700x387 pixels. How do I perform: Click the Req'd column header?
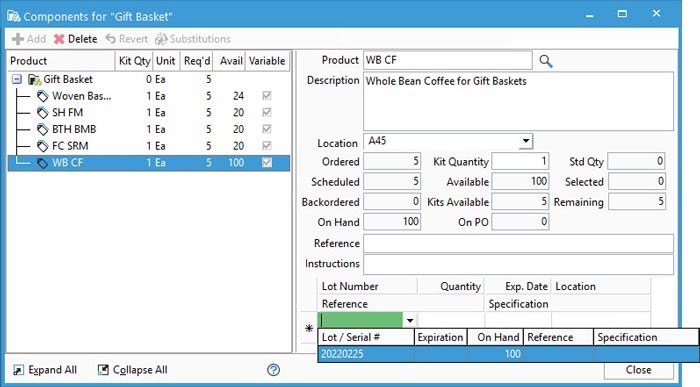point(197,61)
